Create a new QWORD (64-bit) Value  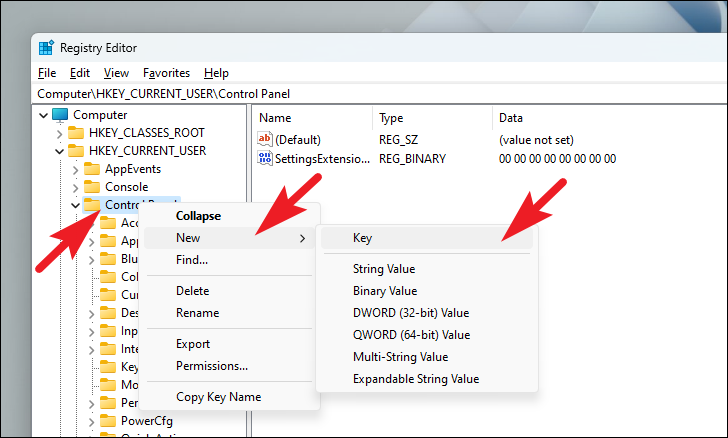pyautogui.click(x=427, y=334)
